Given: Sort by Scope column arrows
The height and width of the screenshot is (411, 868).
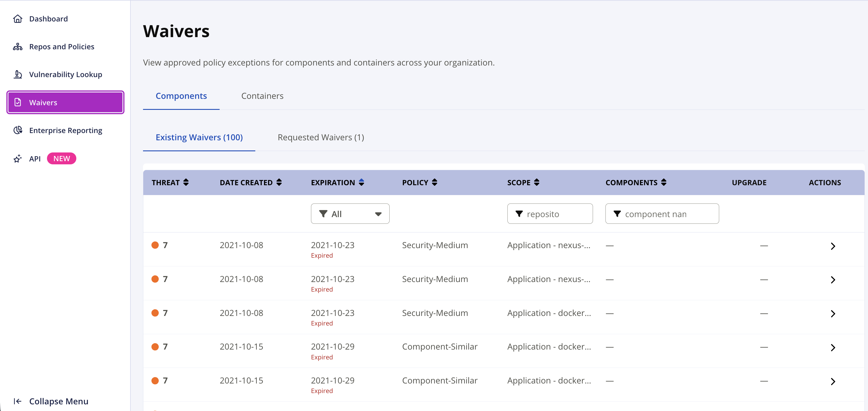Looking at the screenshot, I should (x=537, y=182).
